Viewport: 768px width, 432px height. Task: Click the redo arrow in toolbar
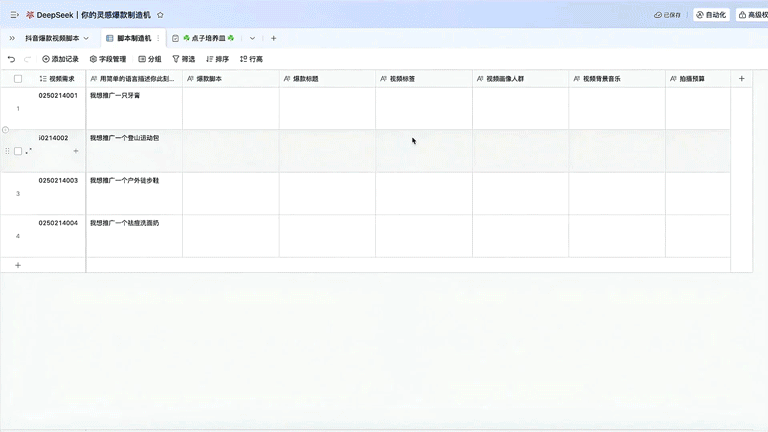[27, 59]
